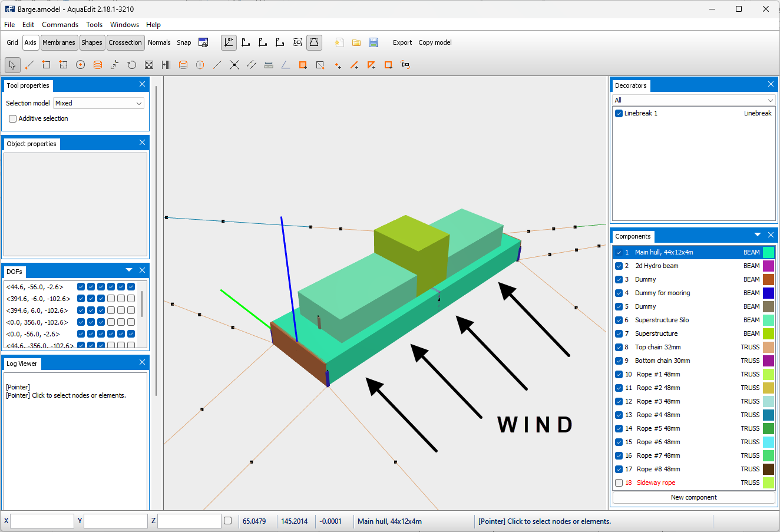Select the black X cross tool
The height and width of the screenshot is (532, 780).
(x=234, y=65)
